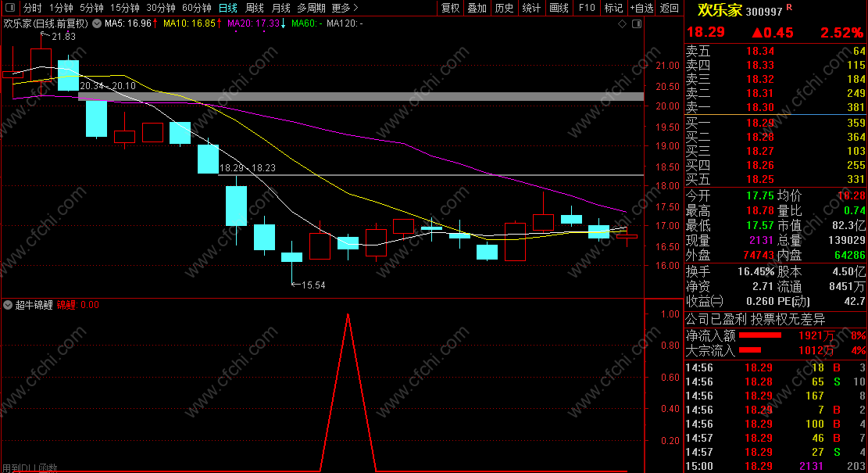This screenshot has width=868, height=473.
Task: Open the 画线 drawing tools
Action: [559, 8]
